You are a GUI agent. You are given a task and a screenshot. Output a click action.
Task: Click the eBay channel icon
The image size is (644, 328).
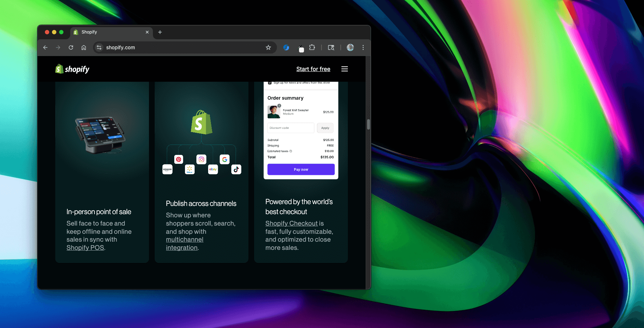click(x=213, y=169)
